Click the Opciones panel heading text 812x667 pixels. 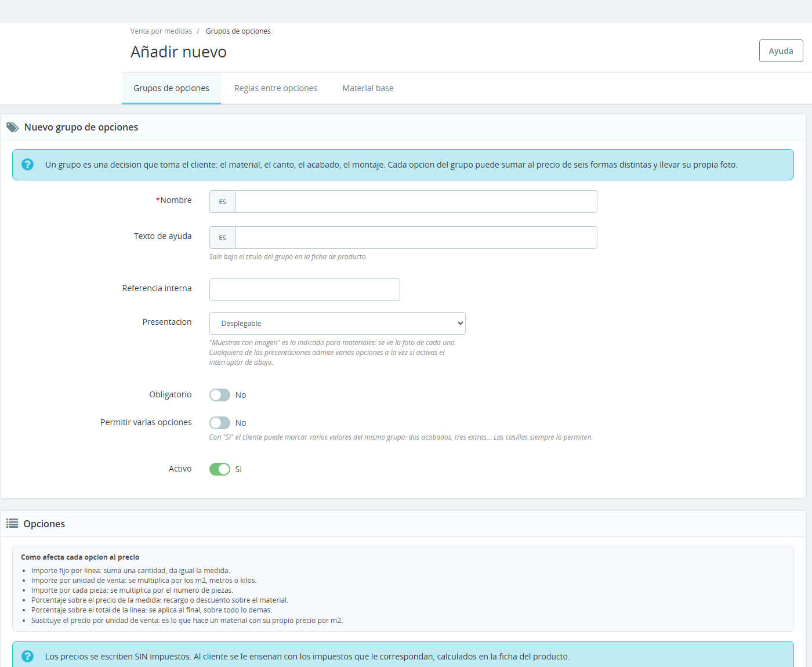(44, 524)
